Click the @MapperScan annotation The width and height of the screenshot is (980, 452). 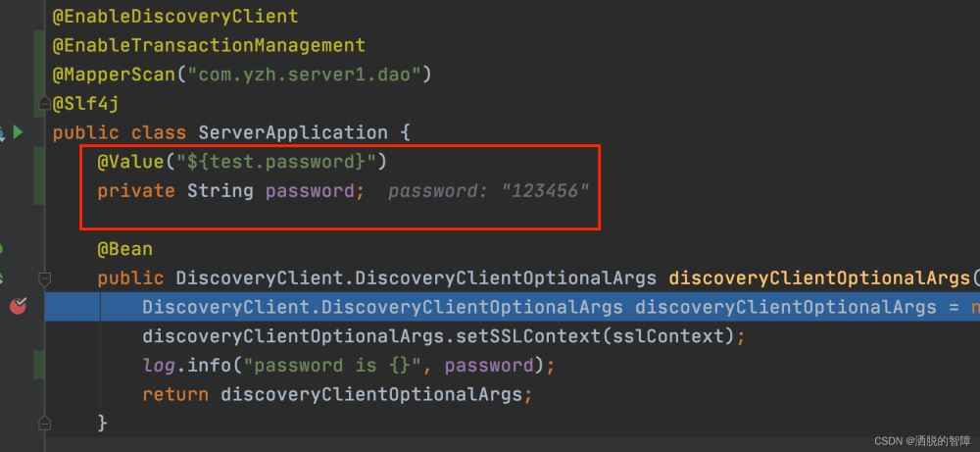(x=114, y=75)
